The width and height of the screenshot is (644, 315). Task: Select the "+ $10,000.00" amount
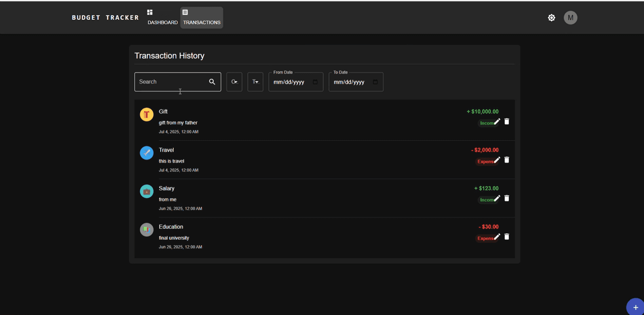point(482,112)
